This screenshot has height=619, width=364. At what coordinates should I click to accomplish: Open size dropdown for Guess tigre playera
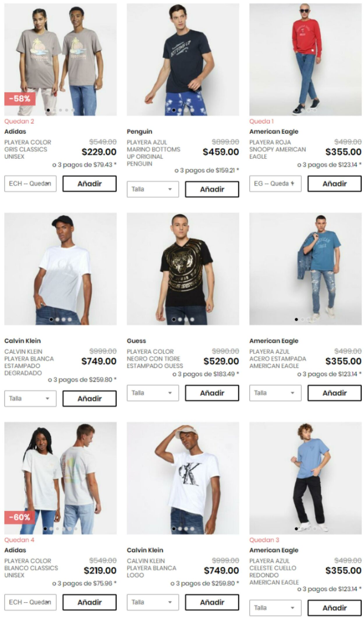click(x=153, y=393)
